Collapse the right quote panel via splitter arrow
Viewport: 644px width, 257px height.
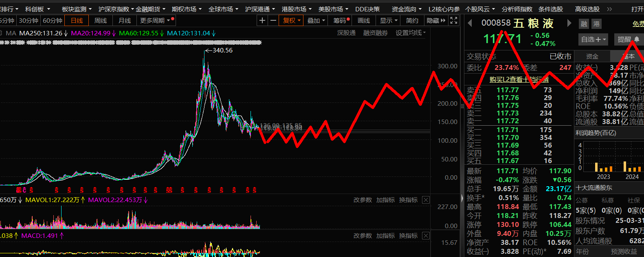pyautogui.click(x=462, y=198)
